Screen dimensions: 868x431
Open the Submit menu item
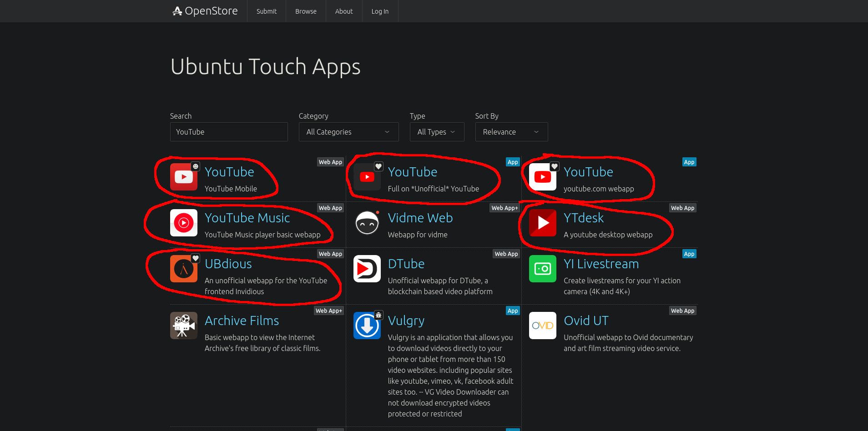point(267,11)
